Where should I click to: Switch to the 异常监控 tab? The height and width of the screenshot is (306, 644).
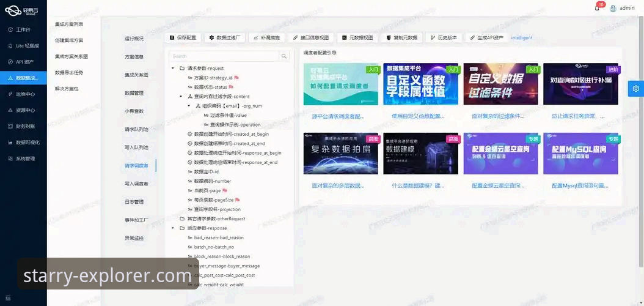click(x=134, y=238)
